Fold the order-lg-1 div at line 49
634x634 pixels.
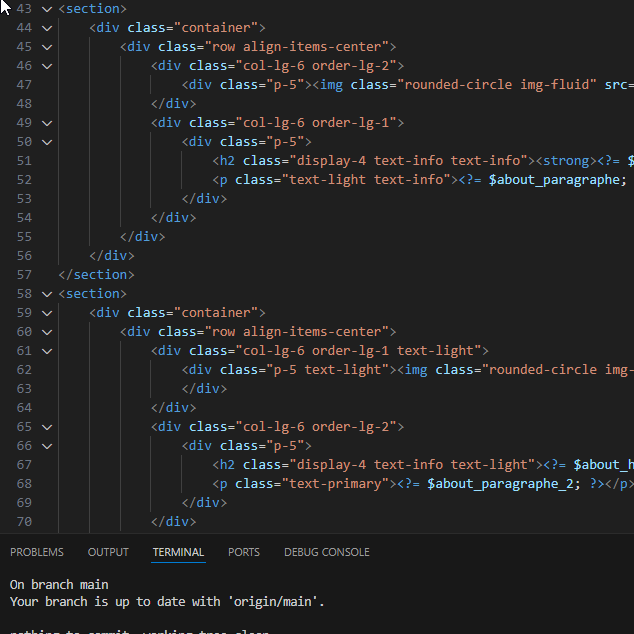click(x=47, y=123)
